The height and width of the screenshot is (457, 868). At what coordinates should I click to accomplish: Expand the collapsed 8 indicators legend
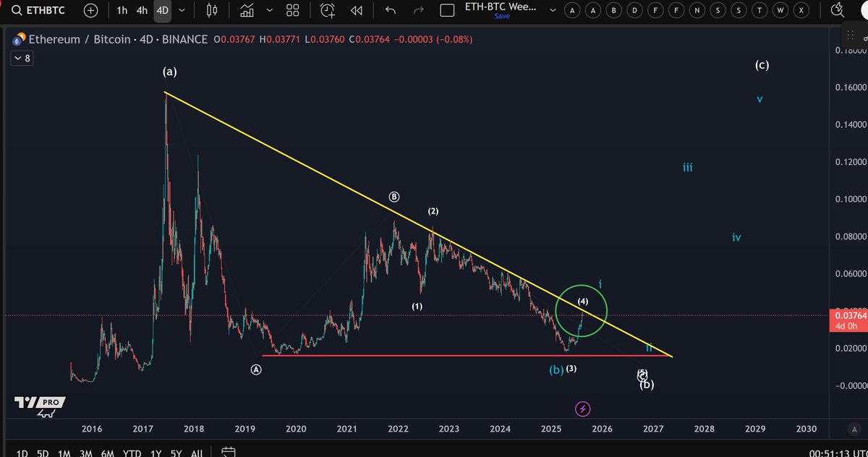coord(22,58)
